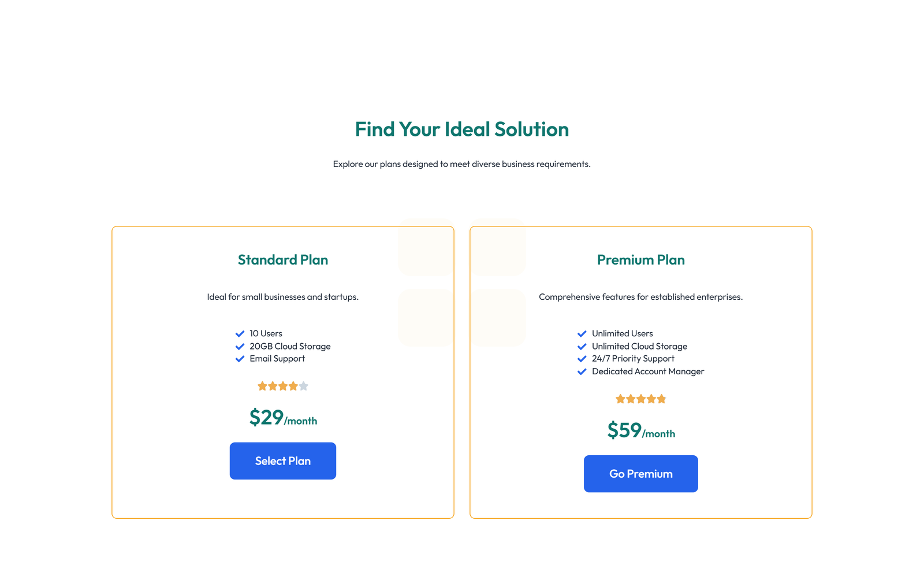Viewport: 924px width, 565px height.
Task: Click the Standard Plan heading
Action: pos(282,260)
